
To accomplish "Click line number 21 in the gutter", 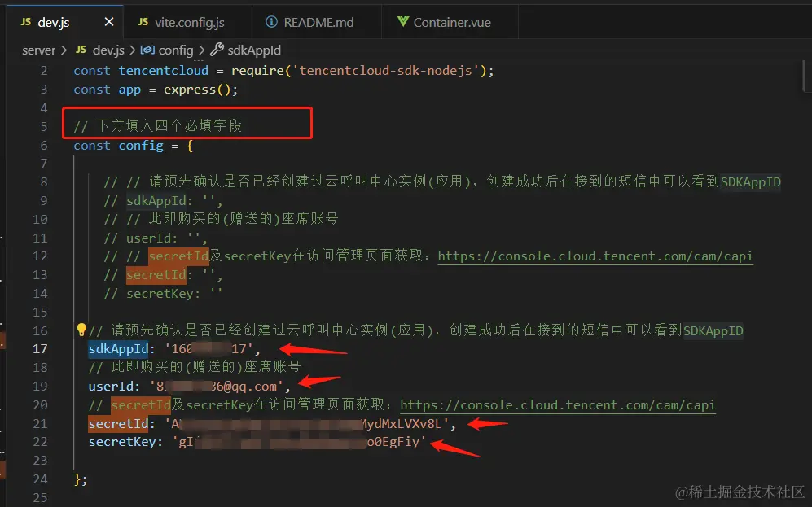I will (41, 424).
